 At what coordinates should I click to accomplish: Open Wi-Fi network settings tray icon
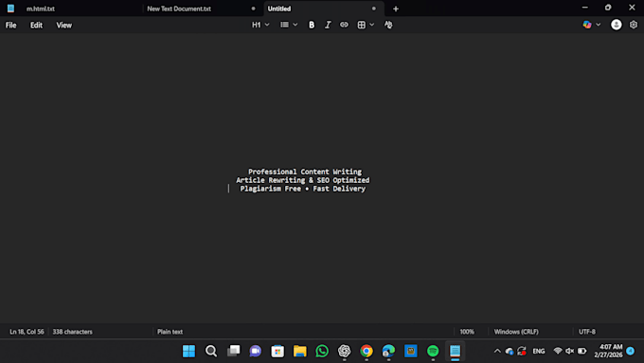(557, 351)
